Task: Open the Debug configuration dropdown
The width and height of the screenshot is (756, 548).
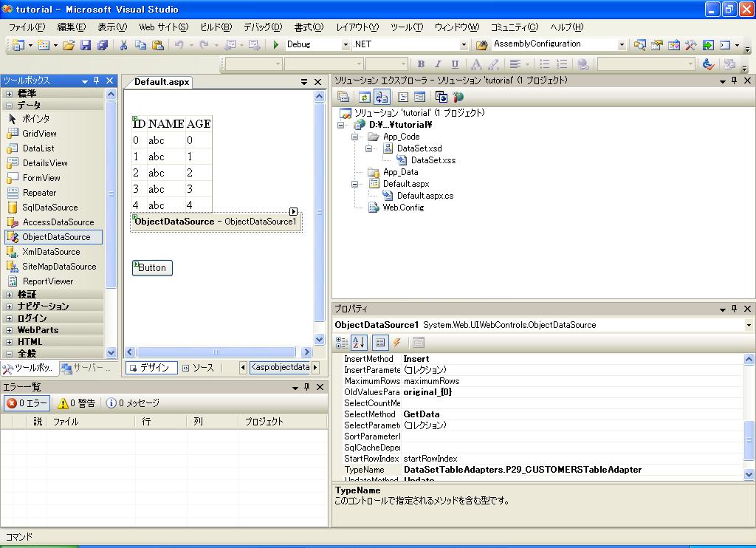Action: click(346, 45)
